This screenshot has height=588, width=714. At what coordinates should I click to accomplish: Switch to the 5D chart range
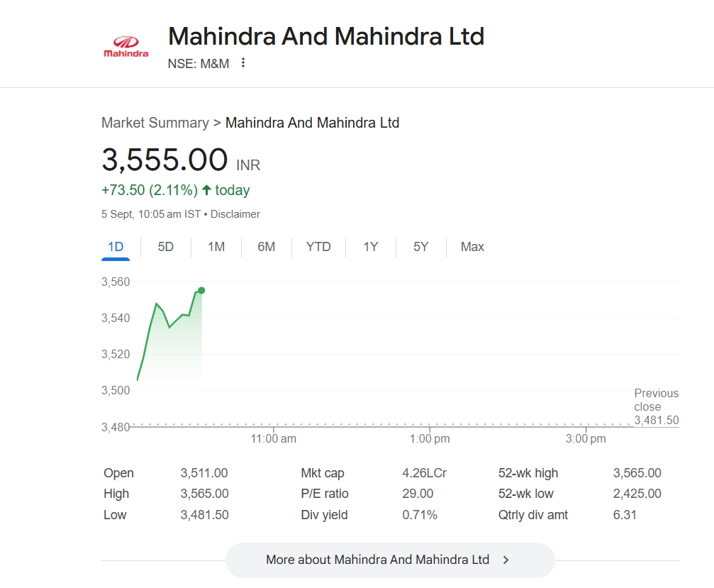(x=165, y=247)
